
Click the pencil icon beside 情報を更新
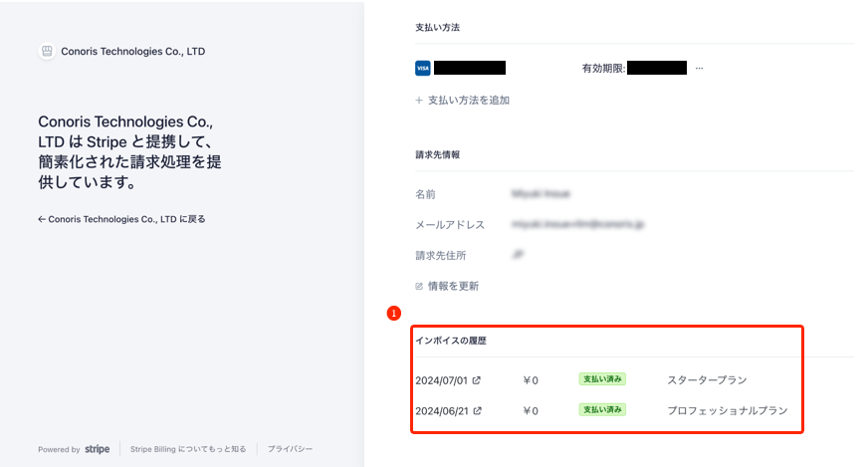point(419,287)
